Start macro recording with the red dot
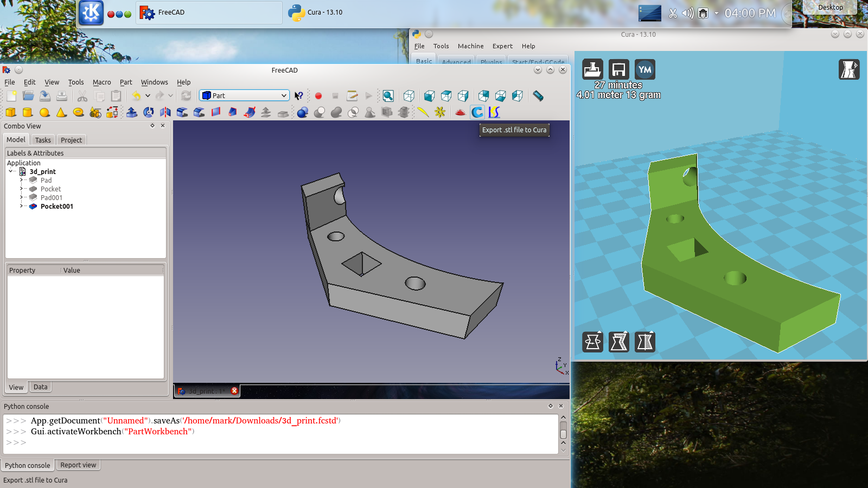 [318, 96]
